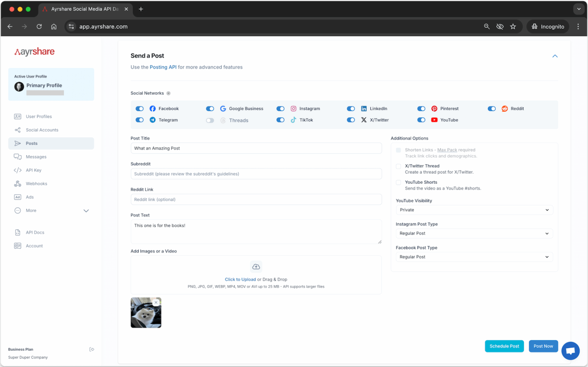Screen dimensions: 588x367
Task: Open the API Key section
Action: click(x=33, y=170)
